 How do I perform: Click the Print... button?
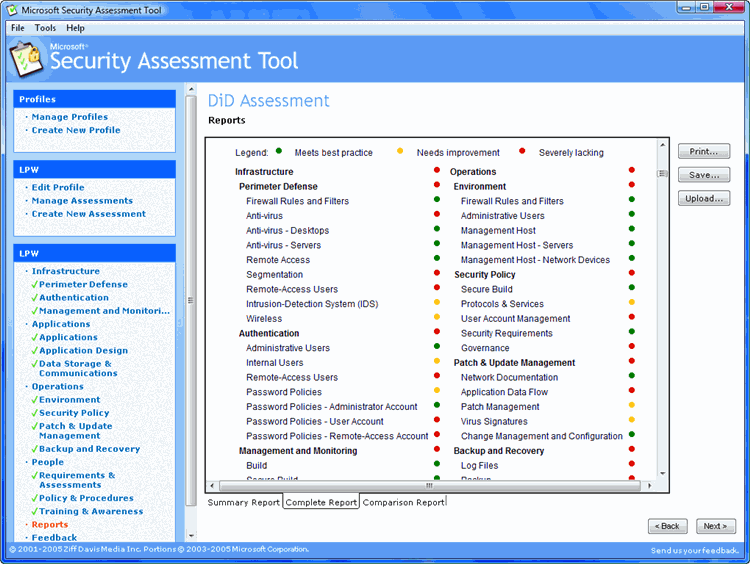pos(704,151)
